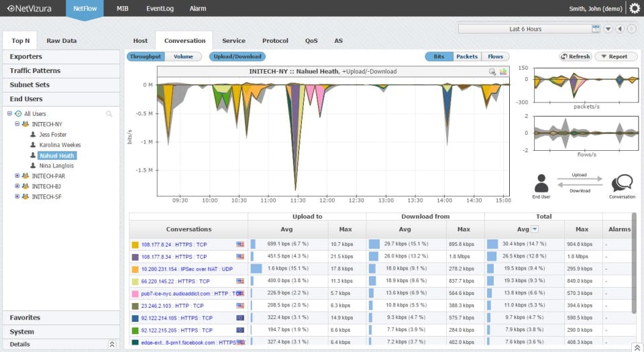Click purple swatch for 108.177.8.34

click(135, 257)
